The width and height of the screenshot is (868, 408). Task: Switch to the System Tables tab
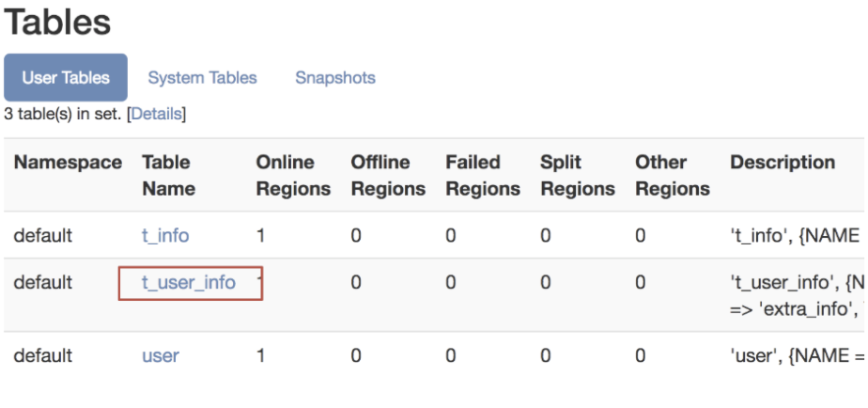(203, 78)
